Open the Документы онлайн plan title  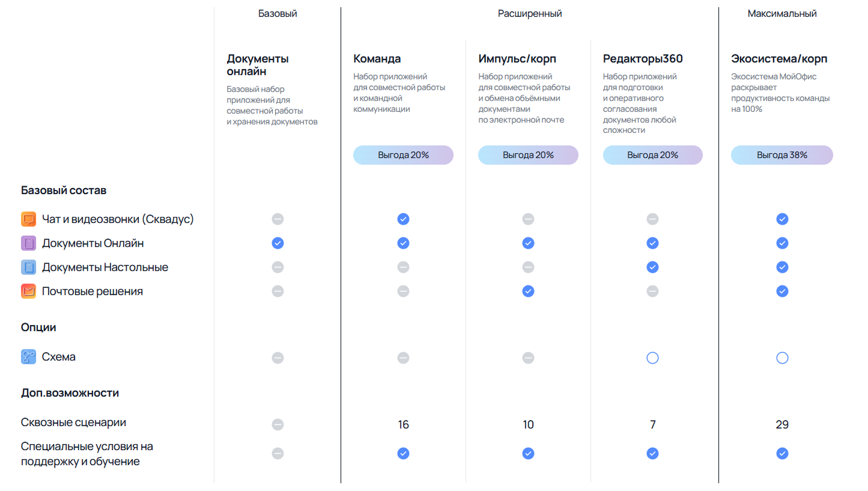(258, 65)
